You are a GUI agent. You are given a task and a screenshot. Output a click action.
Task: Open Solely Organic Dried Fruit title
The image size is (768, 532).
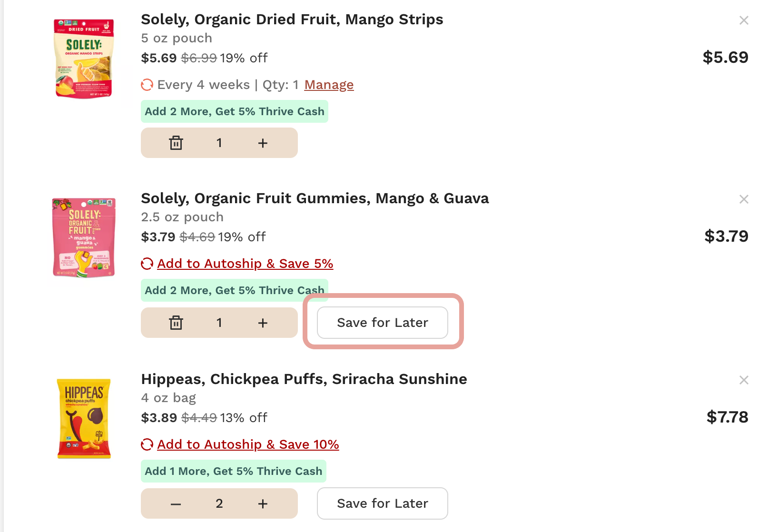pos(292,20)
